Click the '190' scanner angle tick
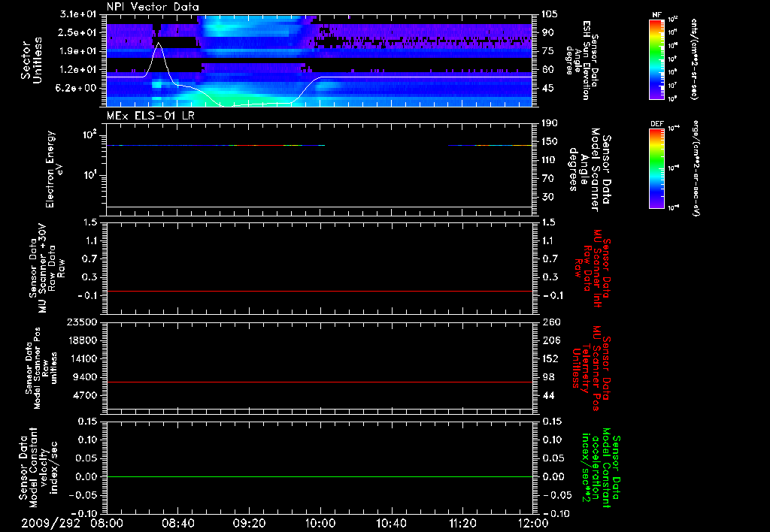This screenshot has height=532, width=770. tap(550, 123)
